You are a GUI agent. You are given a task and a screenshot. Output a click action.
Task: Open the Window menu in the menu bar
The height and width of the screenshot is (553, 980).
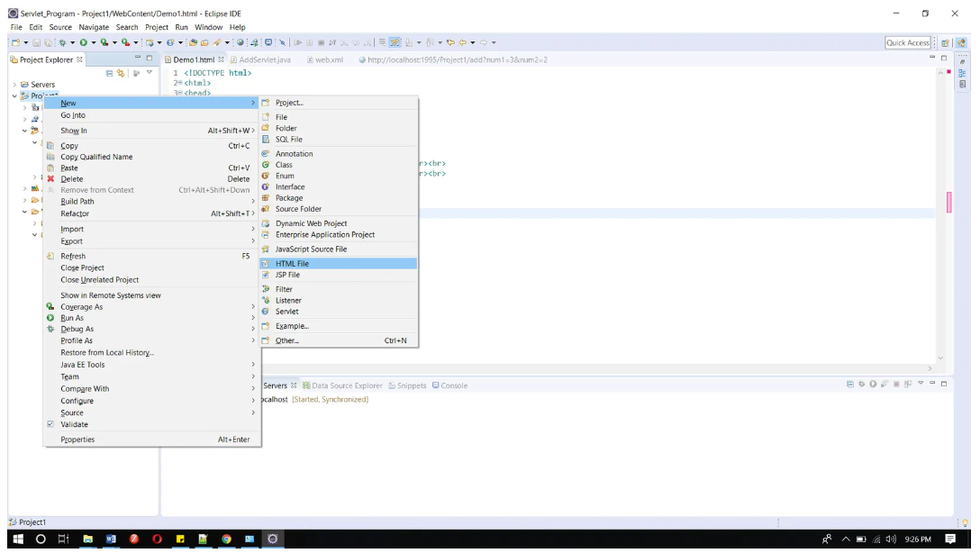[208, 27]
